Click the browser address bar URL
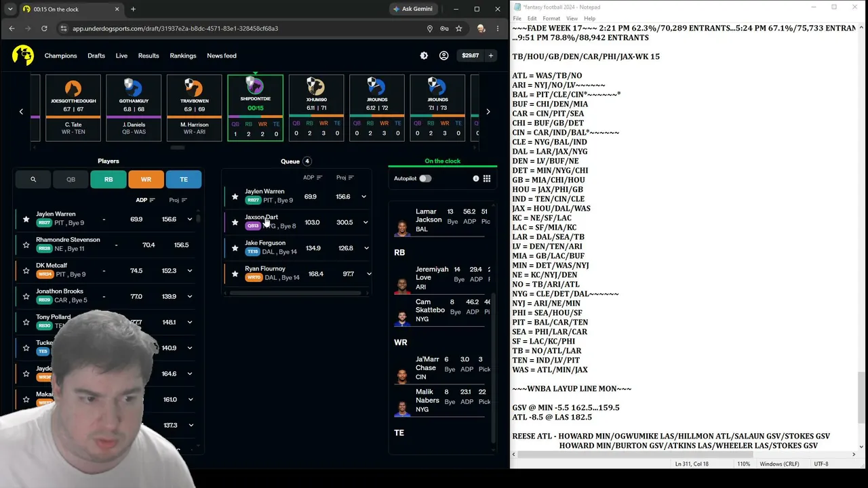Viewport: 868px width, 488px height. click(175, 28)
